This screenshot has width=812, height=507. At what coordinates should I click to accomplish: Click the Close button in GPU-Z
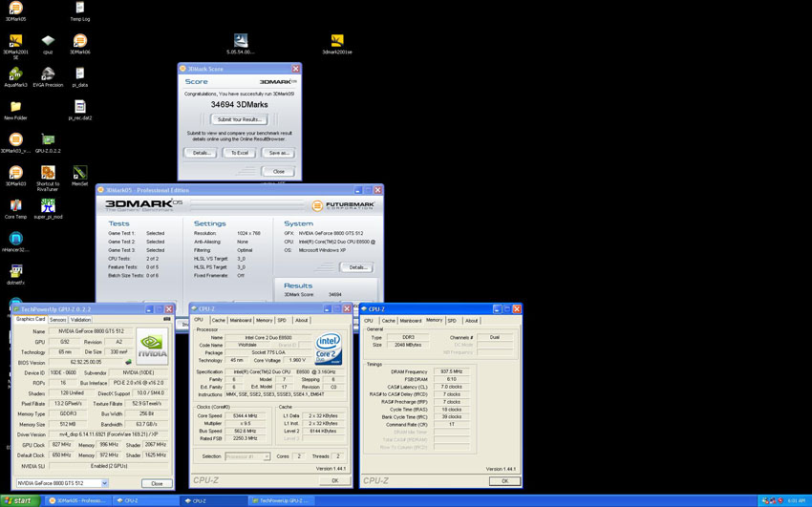pos(157,483)
